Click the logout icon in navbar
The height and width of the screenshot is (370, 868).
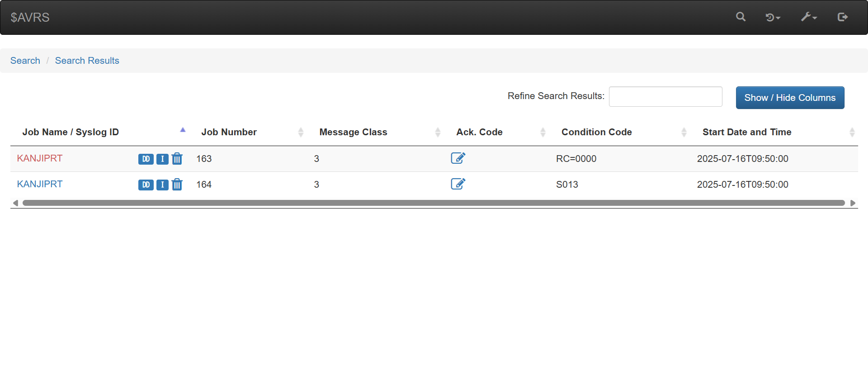click(x=842, y=17)
